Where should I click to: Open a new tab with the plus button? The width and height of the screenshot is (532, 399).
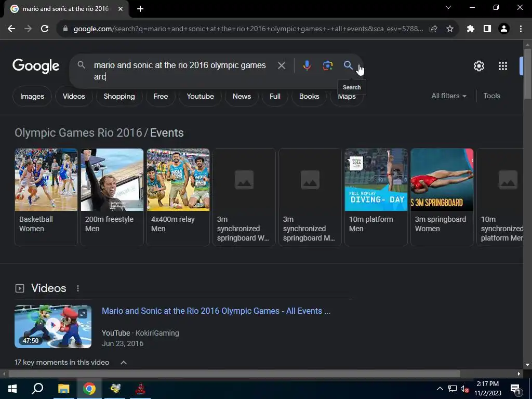(x=140, y=9)
